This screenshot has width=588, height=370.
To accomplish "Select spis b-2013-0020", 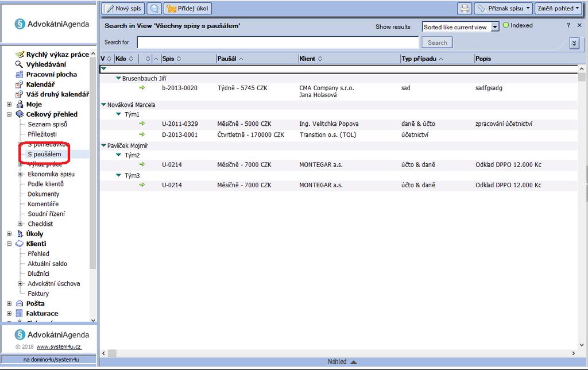I will point(180,88).
